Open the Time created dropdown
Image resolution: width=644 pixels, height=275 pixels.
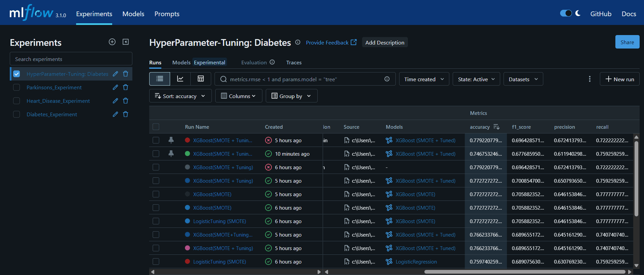pyautogui.click(x=424, y=79)
